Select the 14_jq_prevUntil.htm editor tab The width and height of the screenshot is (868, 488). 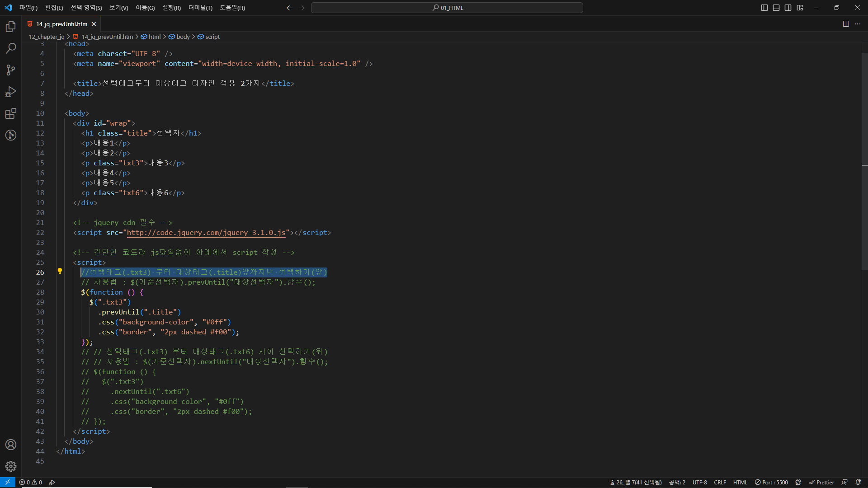(x=61, y=24)
